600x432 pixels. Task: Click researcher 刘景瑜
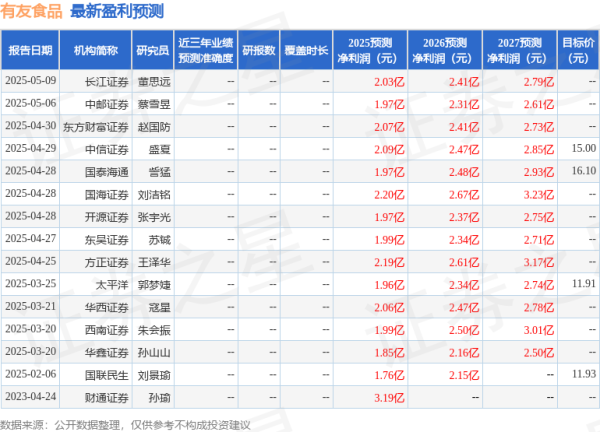pyautogui.click(x=154, y=375)
